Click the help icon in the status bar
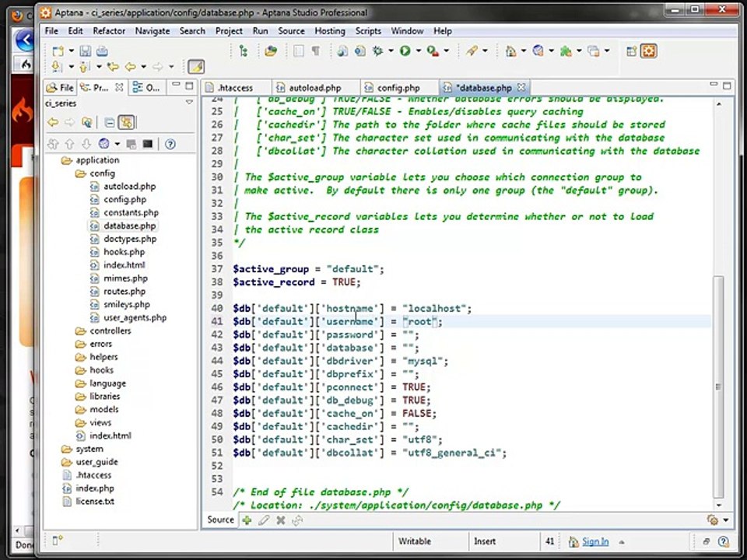This screenshot has height=560, width=747. tap(724, 541)
